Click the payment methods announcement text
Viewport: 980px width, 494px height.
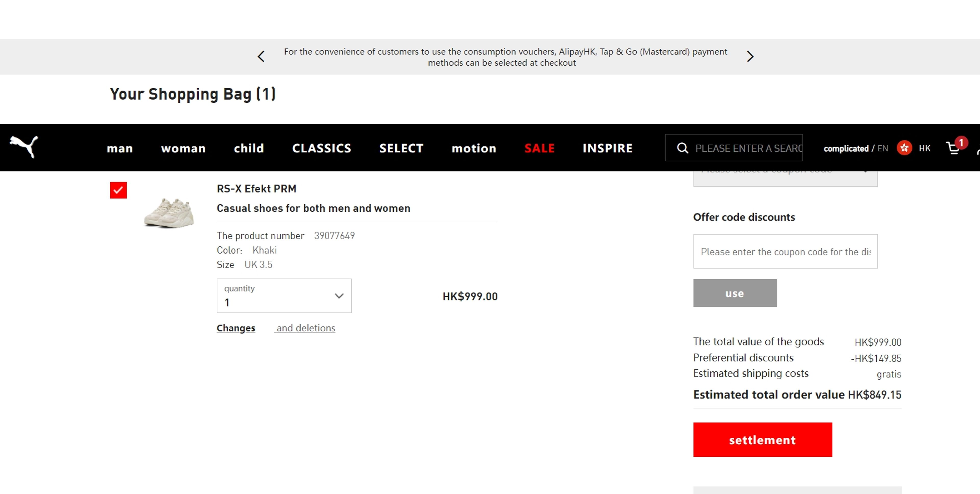click(505, 57)
